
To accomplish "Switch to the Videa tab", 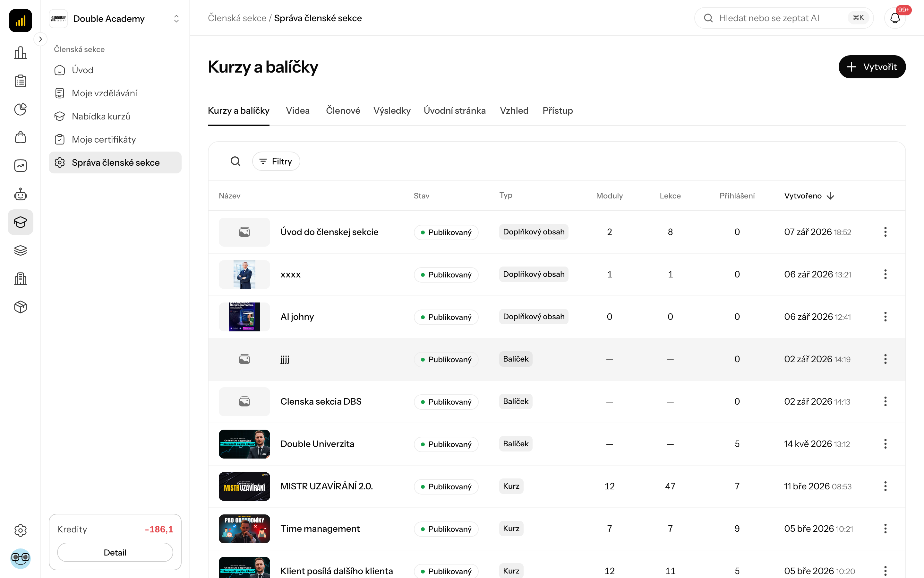I will (x=297, y=110).
